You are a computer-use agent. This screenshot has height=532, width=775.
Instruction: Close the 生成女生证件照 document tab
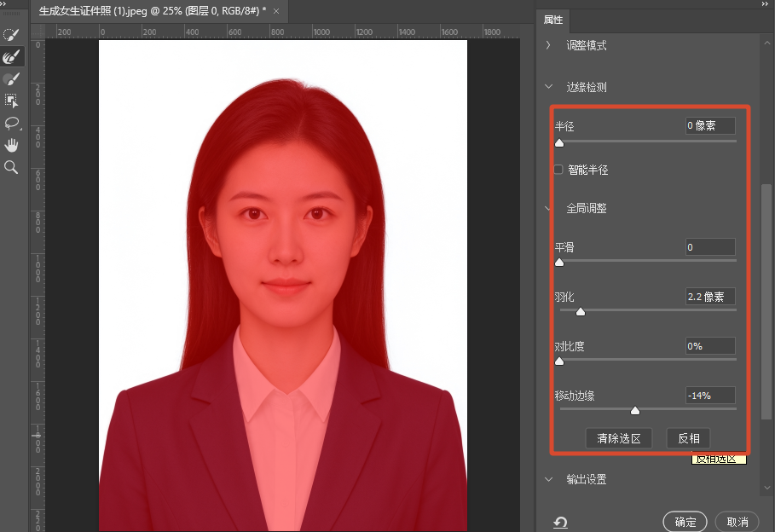click(276, 11)
